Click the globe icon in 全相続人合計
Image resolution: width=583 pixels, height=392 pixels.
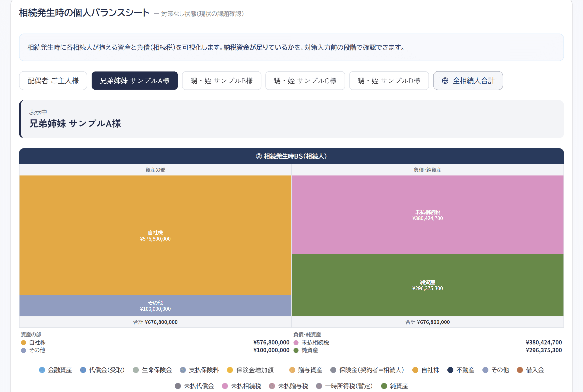point(445,81)
